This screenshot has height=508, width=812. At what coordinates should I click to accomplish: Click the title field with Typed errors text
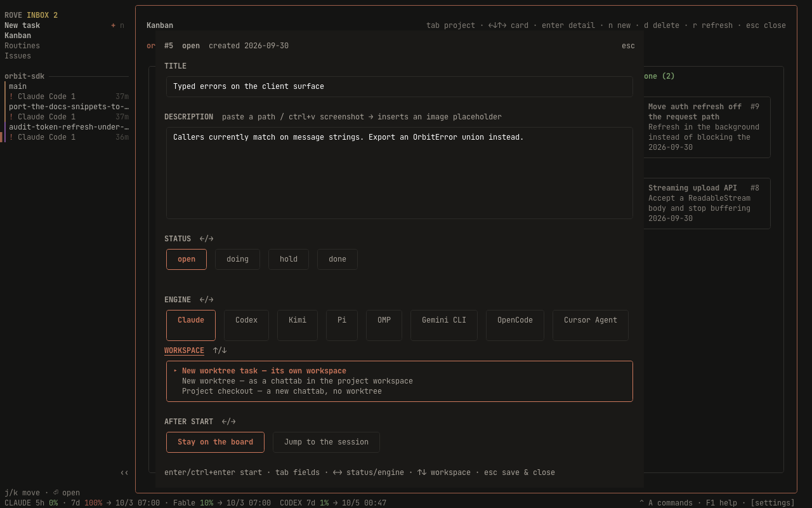point(400,86)
